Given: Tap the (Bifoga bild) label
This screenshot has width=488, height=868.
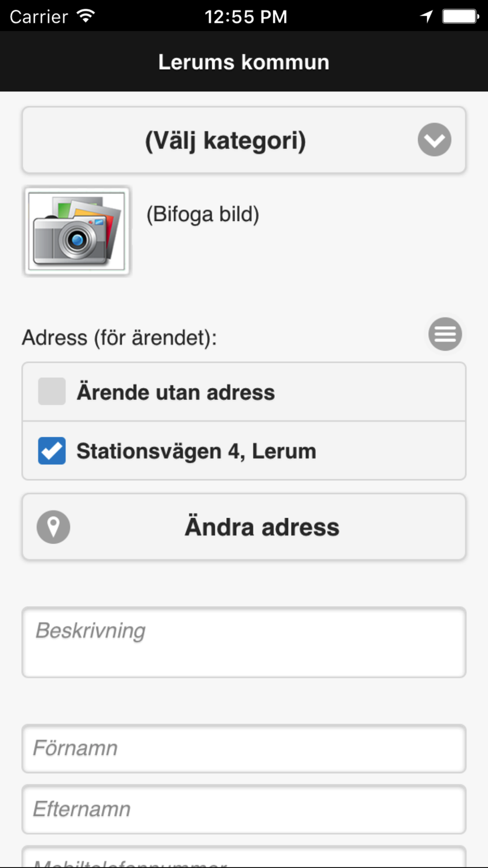Looking at the screenshot, I should (x=203, y=214).
